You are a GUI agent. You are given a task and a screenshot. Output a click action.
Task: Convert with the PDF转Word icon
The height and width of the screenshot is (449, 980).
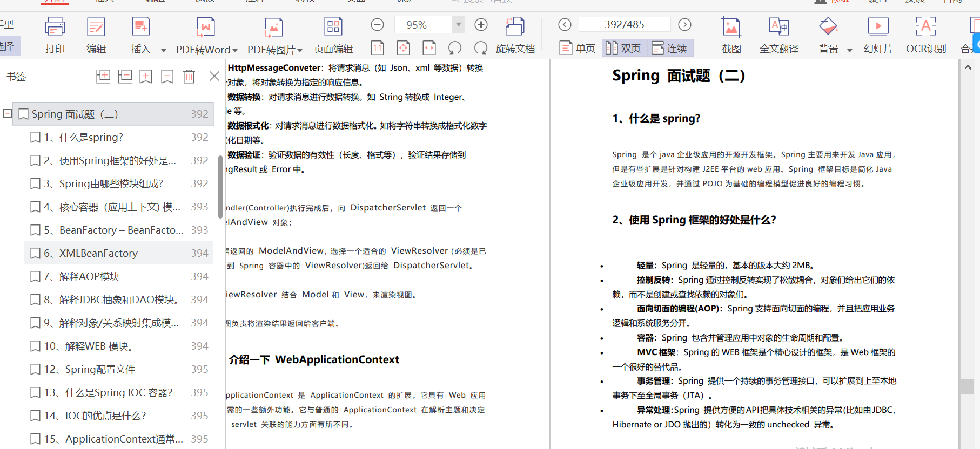(205, 26)
